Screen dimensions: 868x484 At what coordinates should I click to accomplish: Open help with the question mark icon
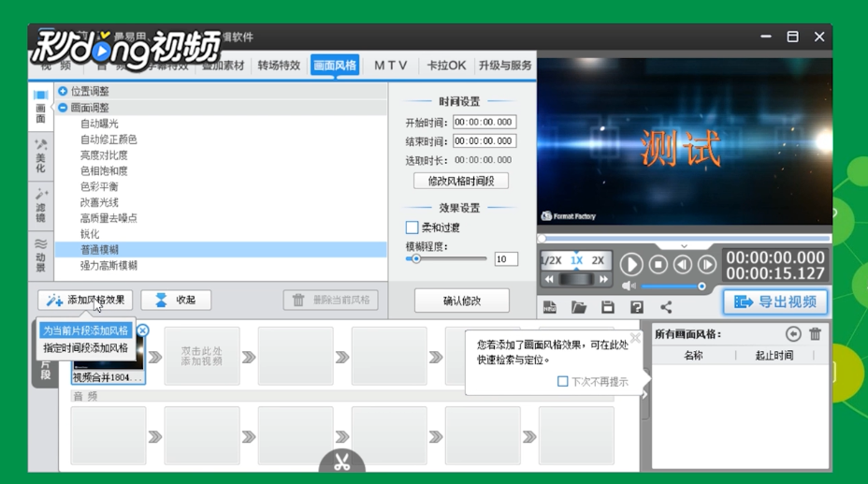coord(637,307)
